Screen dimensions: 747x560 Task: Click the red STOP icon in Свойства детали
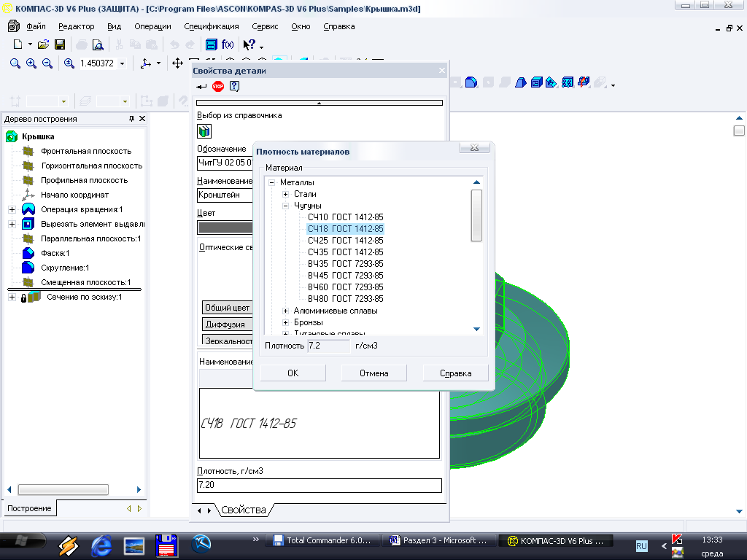pos(218,86)
